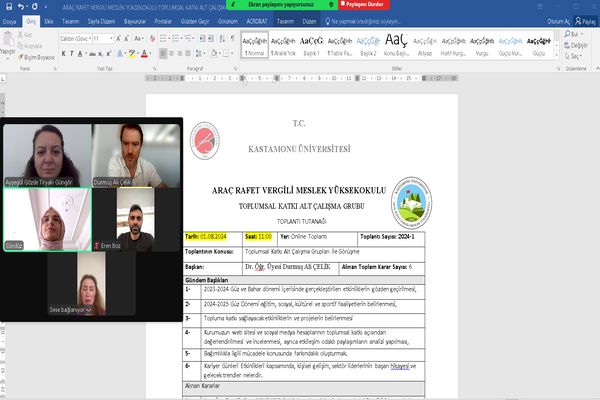
Task: Decrease paragraph indent
Action: (202, 39)
